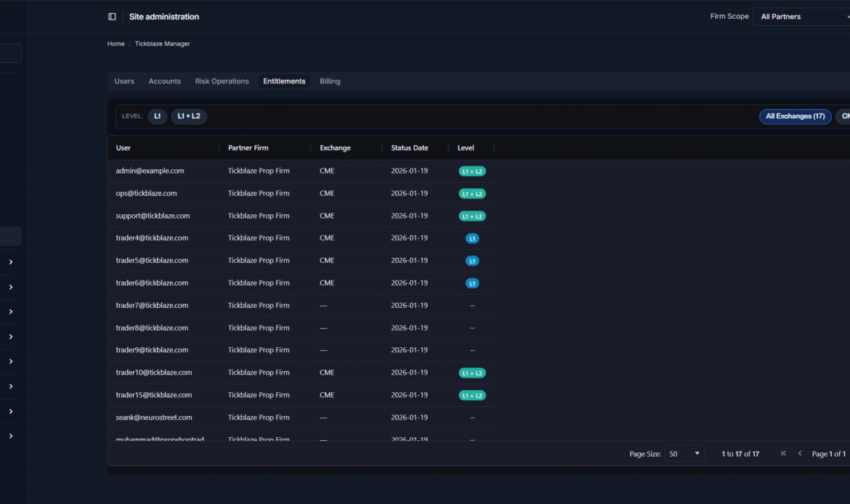The width and height of the screenshot is (850, 504).
Task: Click the L1 badge in trader6@tickblaze.com row
Action: (472, 283)
